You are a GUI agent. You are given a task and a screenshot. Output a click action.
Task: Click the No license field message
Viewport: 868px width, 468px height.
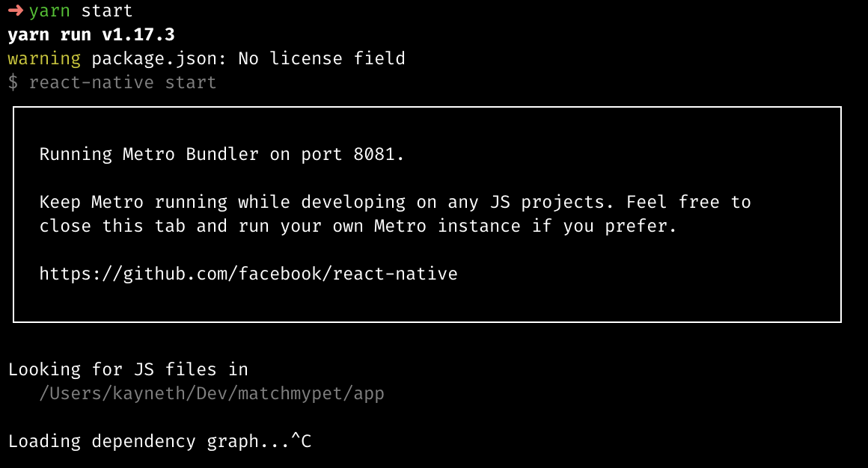(322, 58)
